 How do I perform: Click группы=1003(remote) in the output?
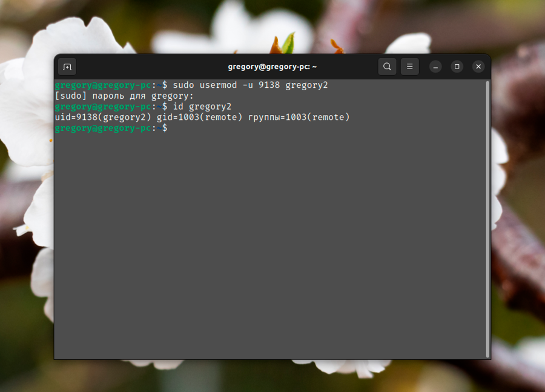[299, 118]
